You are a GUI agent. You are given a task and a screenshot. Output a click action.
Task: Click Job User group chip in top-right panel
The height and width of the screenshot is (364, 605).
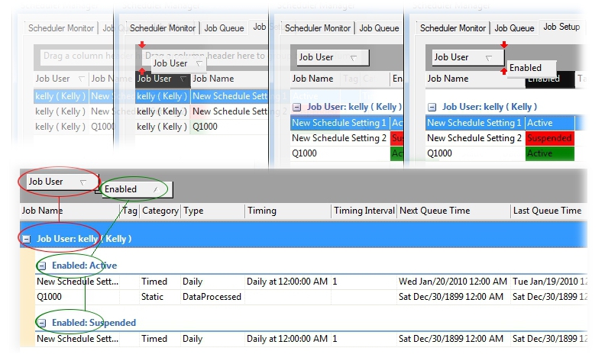463,57
